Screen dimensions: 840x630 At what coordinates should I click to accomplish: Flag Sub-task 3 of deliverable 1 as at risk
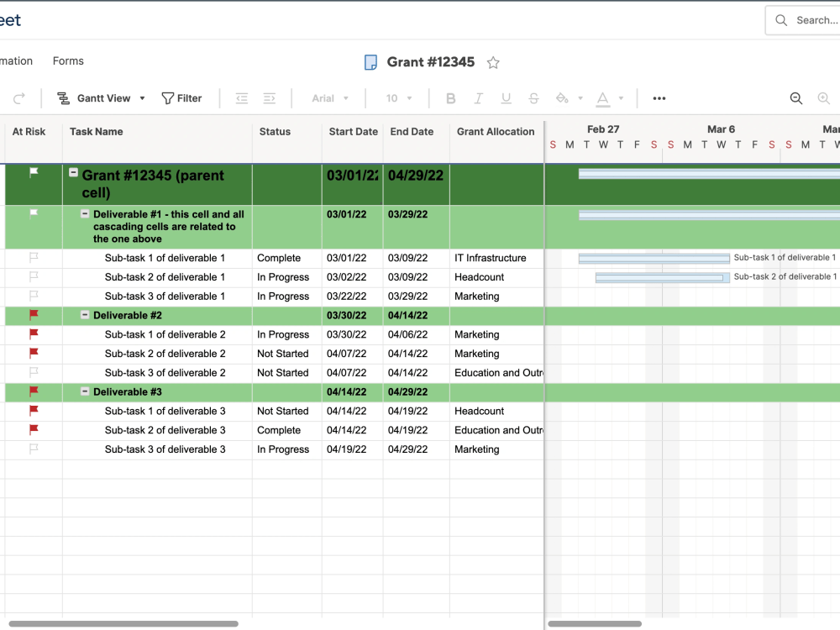[x=33, y=296]
